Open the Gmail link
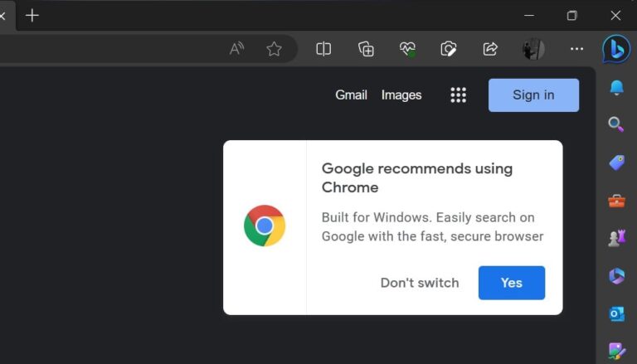 [x=351, y=95]
